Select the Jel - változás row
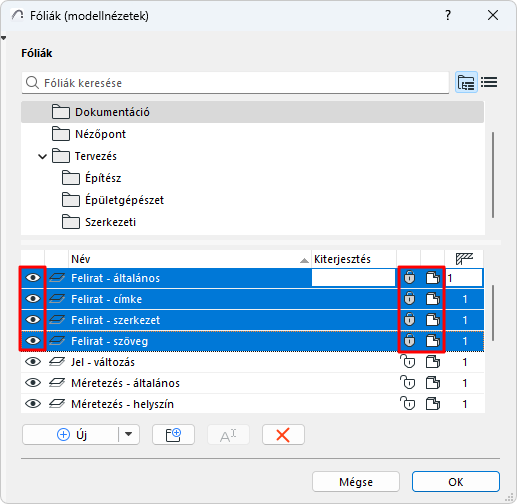The height and width of the screenshot is (504, 517). click(252, 362)
